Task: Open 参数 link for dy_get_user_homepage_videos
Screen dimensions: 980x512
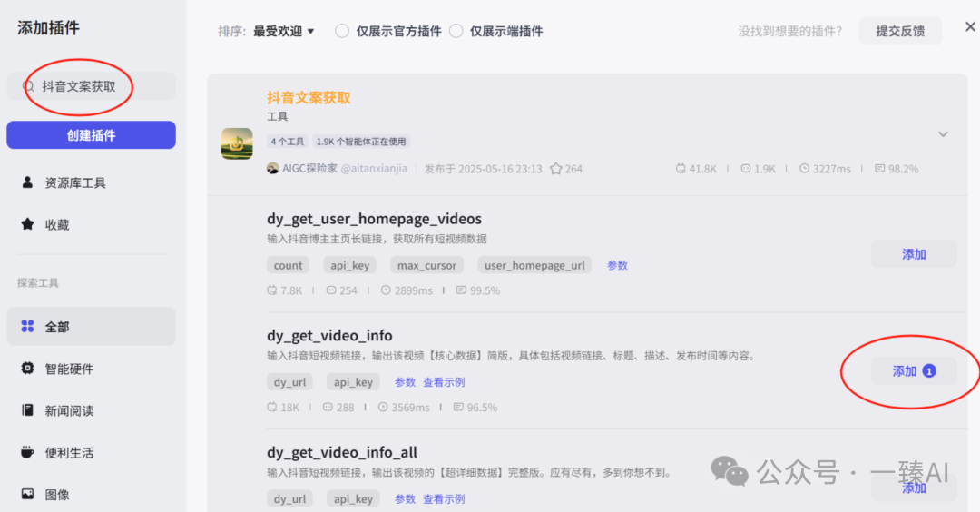Action: [617, 265]
